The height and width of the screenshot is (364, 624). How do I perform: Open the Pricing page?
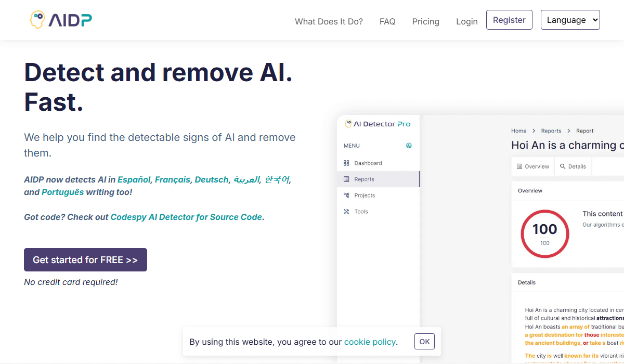pos(425,21)
